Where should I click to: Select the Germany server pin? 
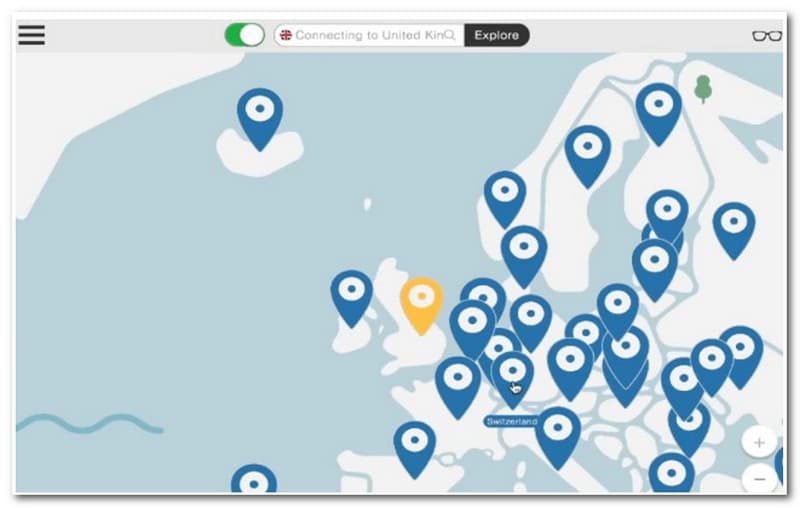(531, 323)
